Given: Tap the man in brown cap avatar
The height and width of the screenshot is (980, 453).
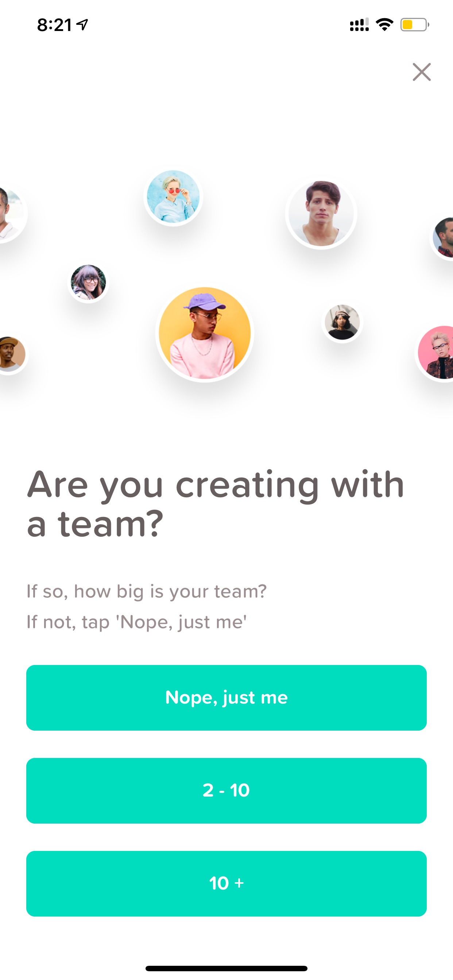Looking at the screenshot, I should [11, 354].
